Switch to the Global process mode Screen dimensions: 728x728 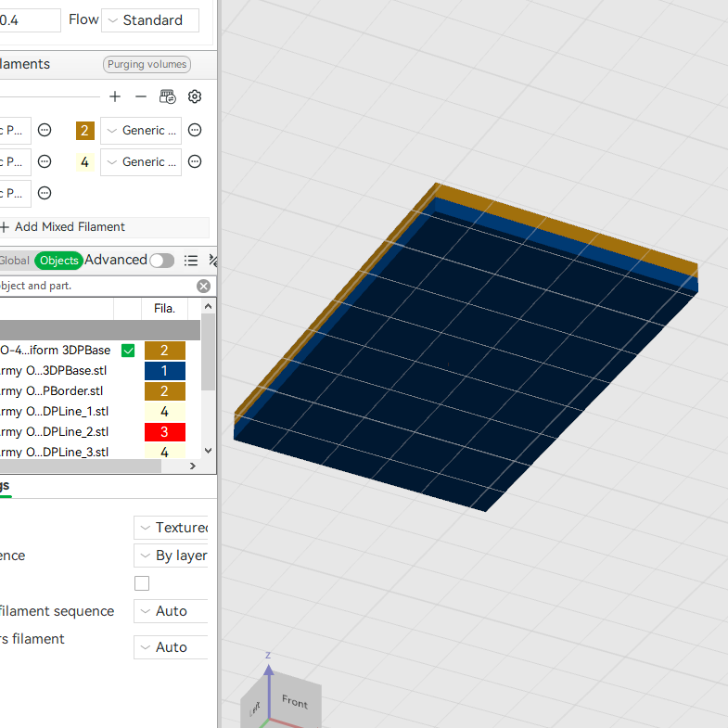(x=15, y=261)
